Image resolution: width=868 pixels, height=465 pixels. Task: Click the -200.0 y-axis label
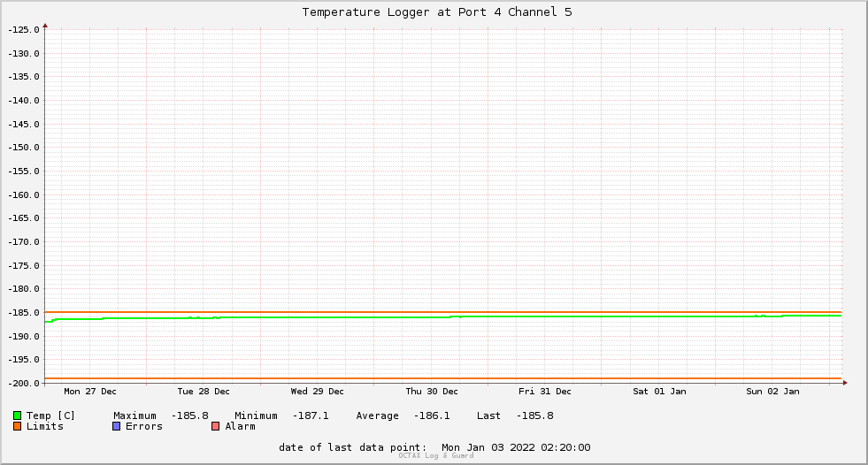[x=24, y=384]
